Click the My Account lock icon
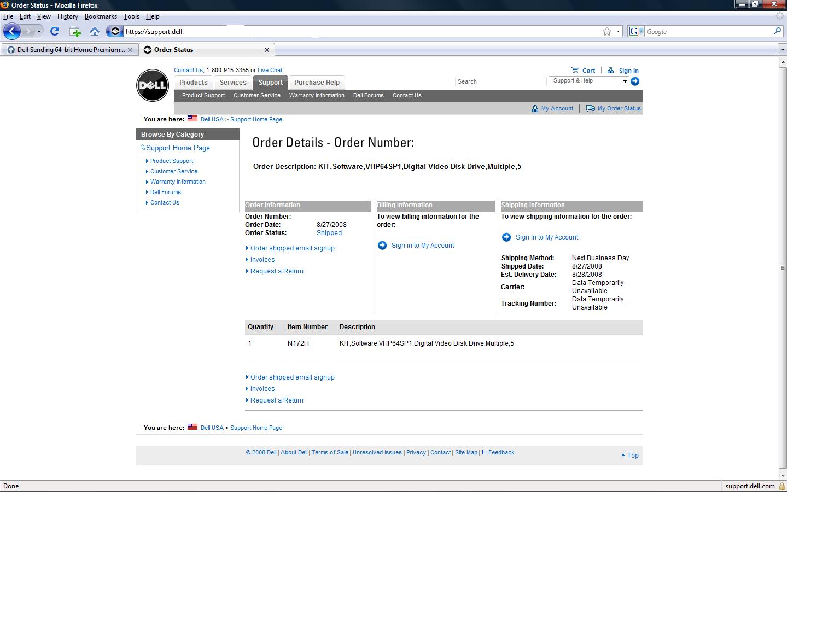This screenshot has width=840, height=630. tap(535, 108)
